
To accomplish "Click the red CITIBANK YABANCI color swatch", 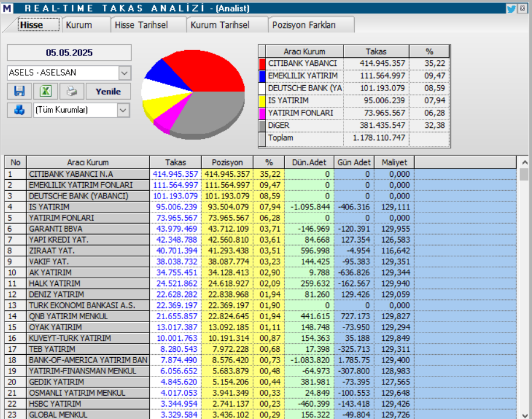I will (262, 64).
